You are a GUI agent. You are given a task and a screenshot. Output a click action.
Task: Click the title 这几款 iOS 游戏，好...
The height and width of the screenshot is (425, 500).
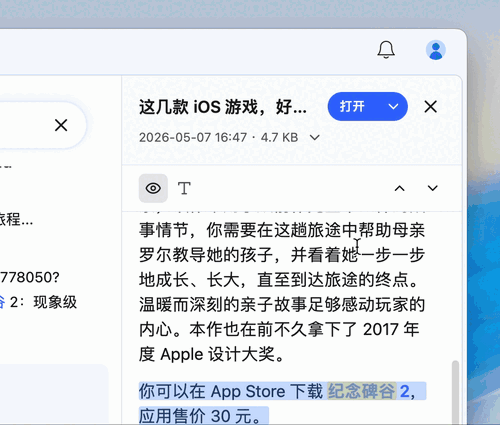[223, 107]
